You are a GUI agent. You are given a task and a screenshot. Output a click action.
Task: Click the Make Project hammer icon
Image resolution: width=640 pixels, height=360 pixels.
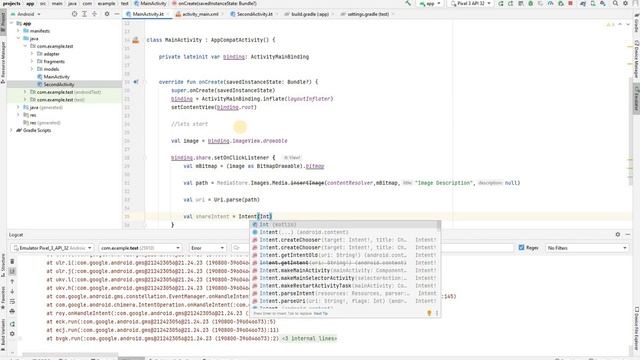(x=408, y=3)
